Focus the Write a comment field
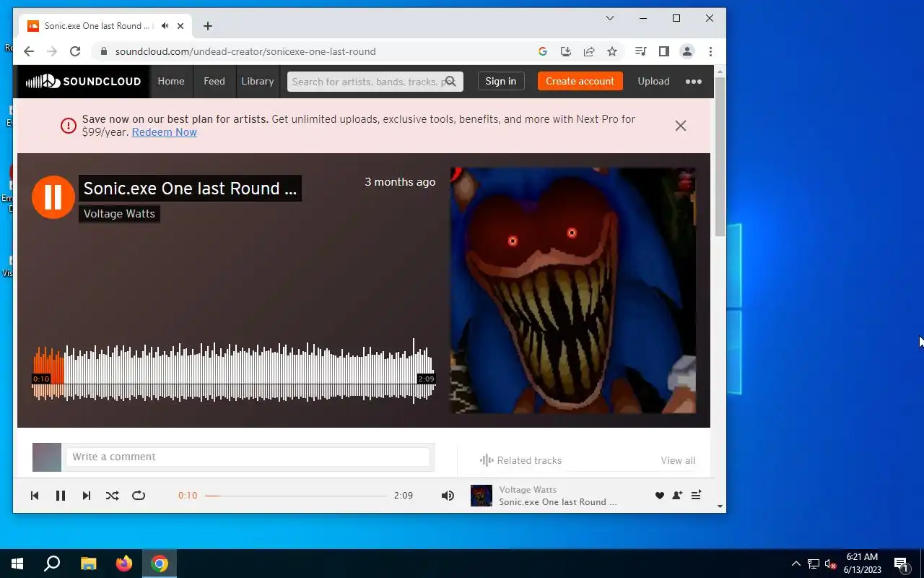The width and height of the screenshot is (924, 578). pos(248,457)
